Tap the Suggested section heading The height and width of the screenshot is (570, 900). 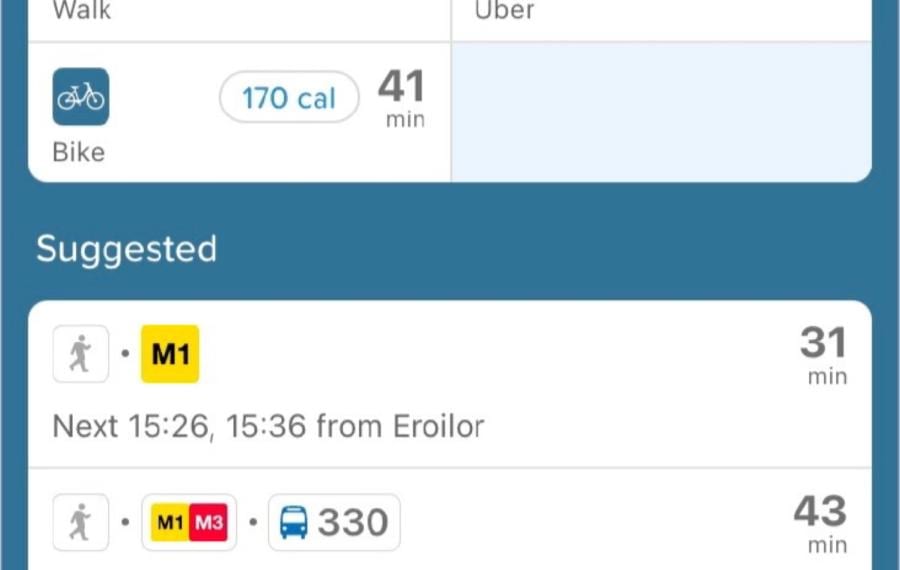tap(126, 249)
